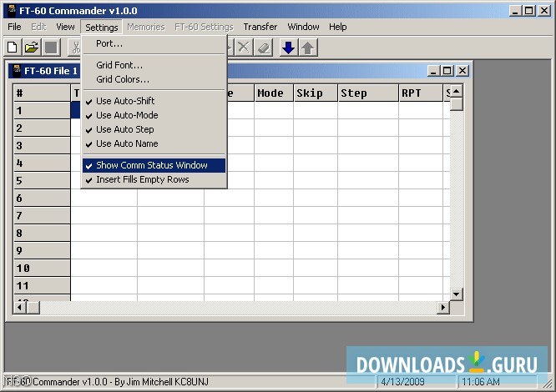Select row header 3
The height and width of the screenshot is (392, 556).
[43, 145]
